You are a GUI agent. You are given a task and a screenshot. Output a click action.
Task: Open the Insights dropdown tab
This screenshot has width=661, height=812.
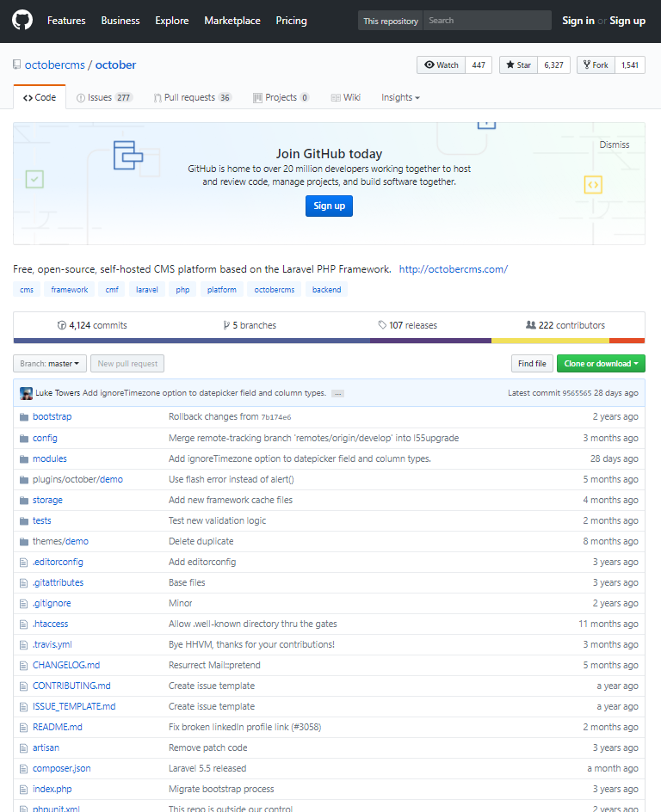400,97
